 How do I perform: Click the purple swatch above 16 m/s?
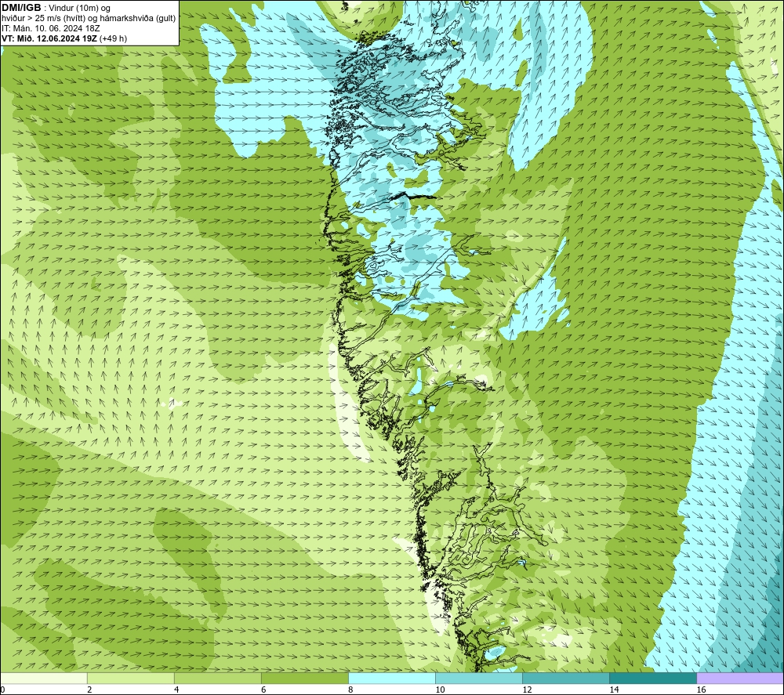tap(740, 678)
